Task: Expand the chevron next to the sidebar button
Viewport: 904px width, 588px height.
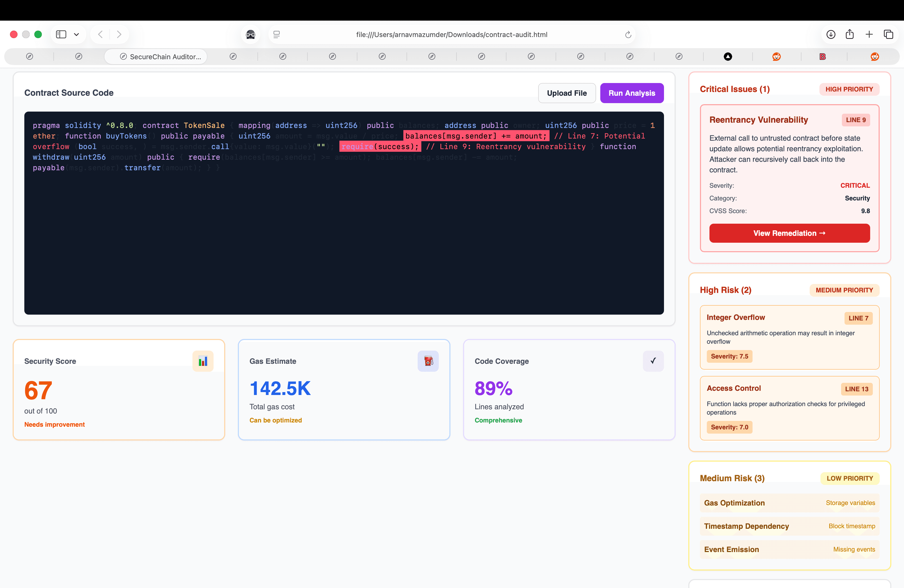Action: coord(76,34)
